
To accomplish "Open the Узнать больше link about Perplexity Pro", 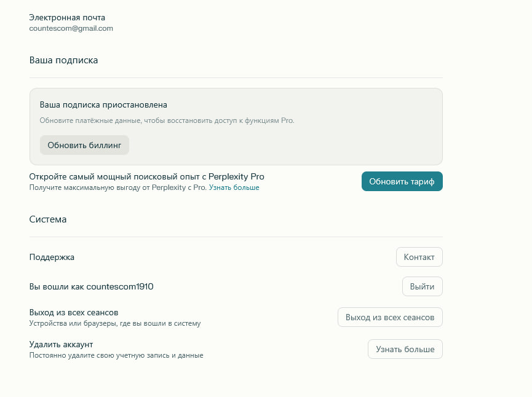I will (x=234, y=187).
